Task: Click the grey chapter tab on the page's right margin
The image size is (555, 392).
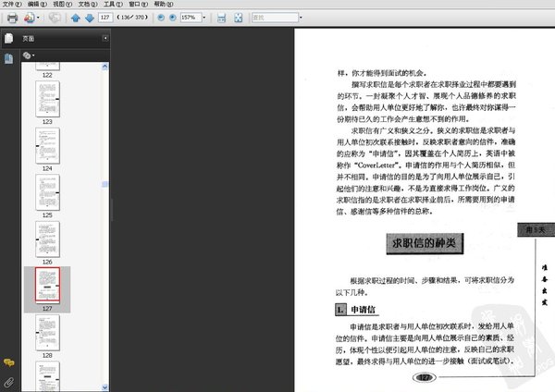Action: tap(536, 230)
